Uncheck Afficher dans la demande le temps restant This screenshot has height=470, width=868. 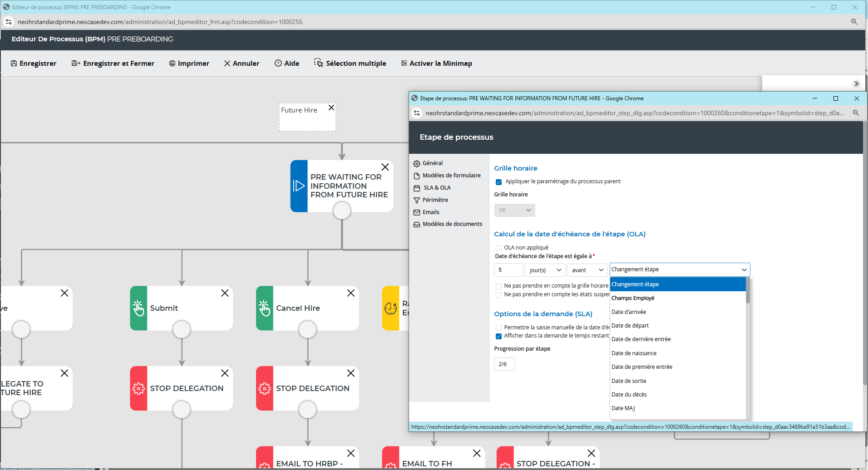pyautogui.click(x=498, y=336)
